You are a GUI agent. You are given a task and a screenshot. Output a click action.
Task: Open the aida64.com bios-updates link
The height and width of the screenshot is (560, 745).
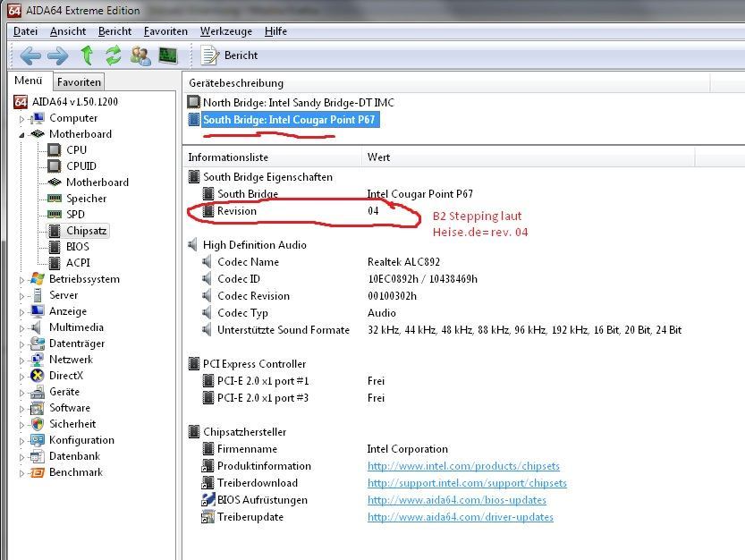click(x=457, y=500)
